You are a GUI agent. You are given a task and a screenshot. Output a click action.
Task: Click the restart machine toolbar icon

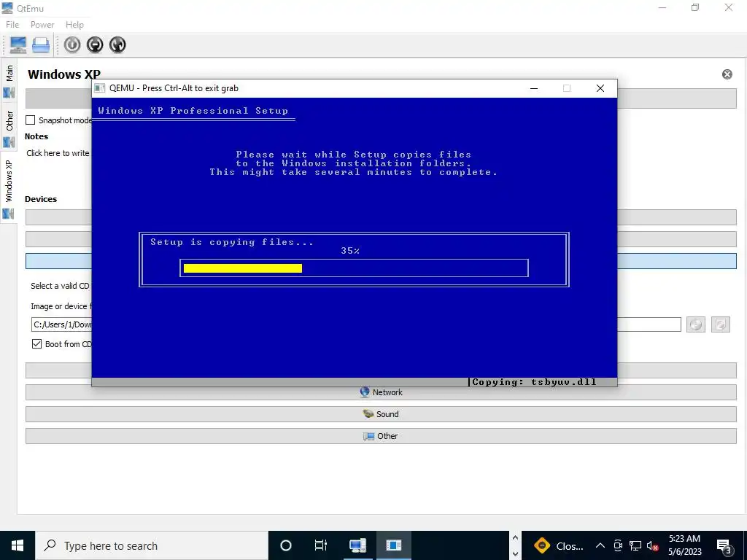[x=117, y=44]
